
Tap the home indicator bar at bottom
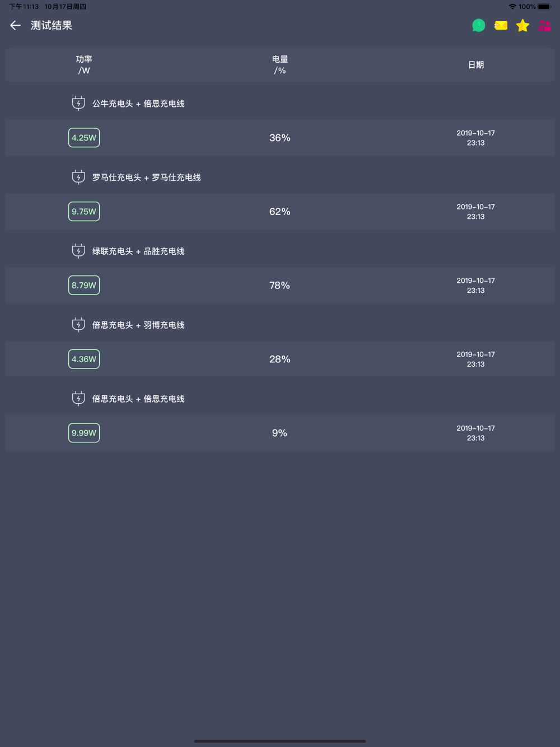tap(280, 741)
